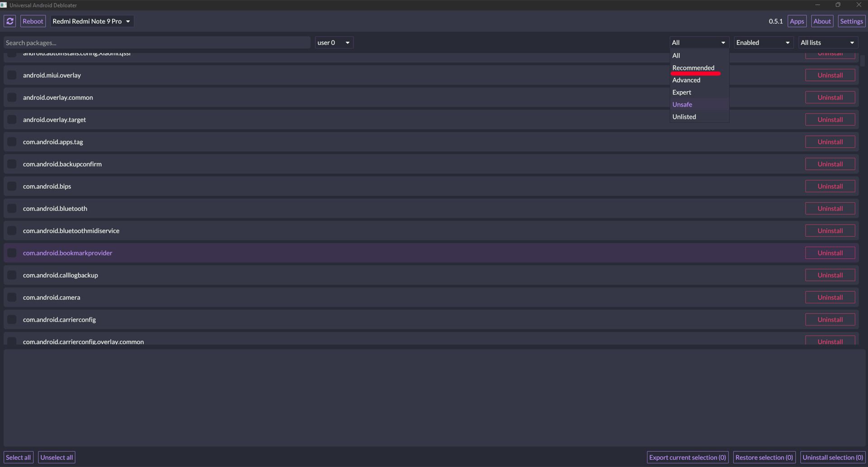Uninstall com.android.bips
Screen dimensions: 868x467
tap(830, 186)
